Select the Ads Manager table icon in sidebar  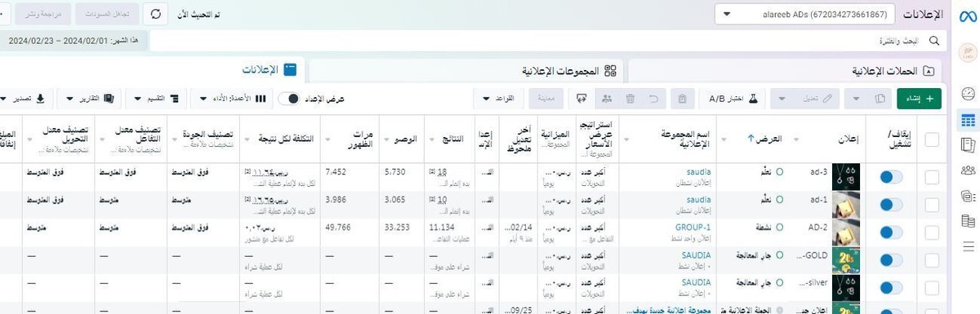968,120
